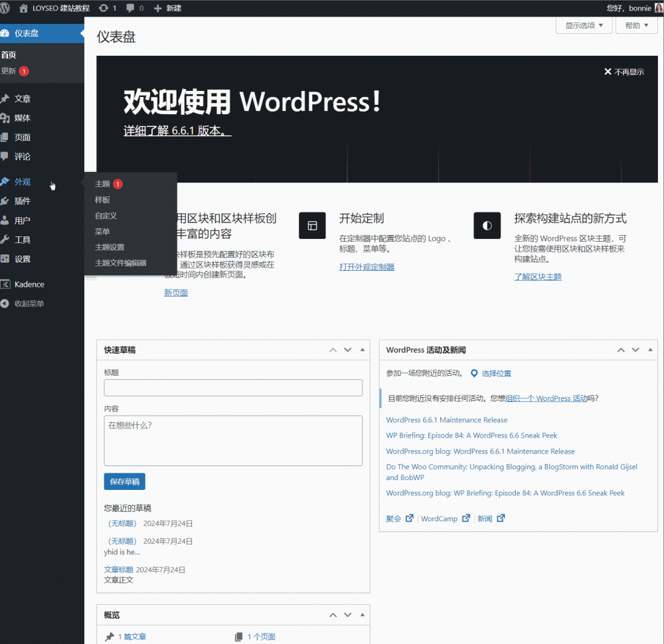Screen dimensions: 664x644
Task: Open the WordCamp external link
Action: 446,519
